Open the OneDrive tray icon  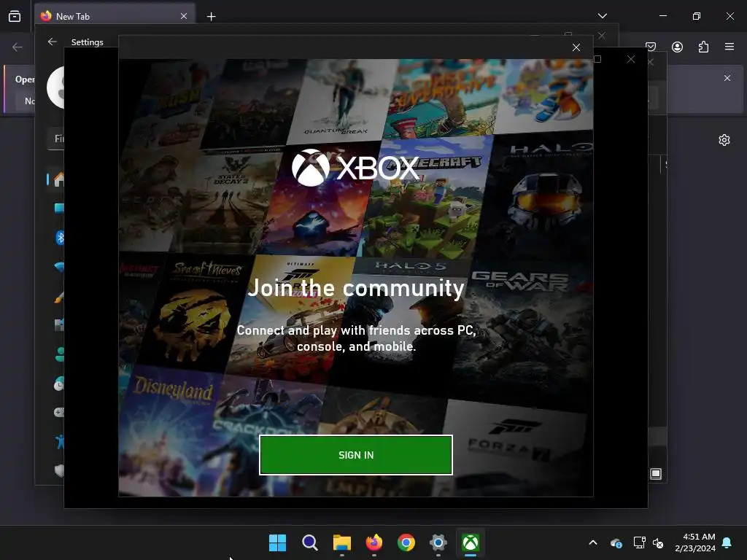click(616, 542)
